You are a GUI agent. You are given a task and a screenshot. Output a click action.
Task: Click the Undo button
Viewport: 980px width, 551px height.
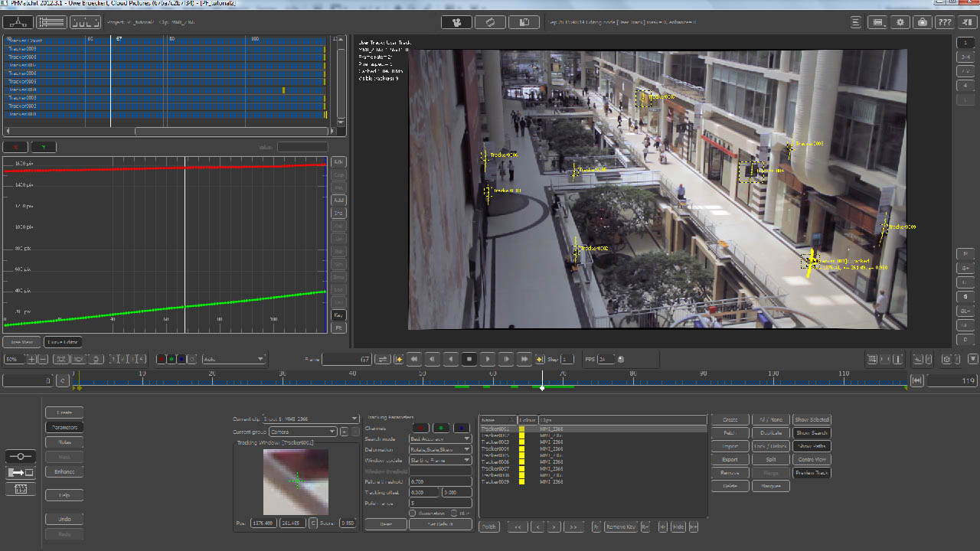click(65, 519)
